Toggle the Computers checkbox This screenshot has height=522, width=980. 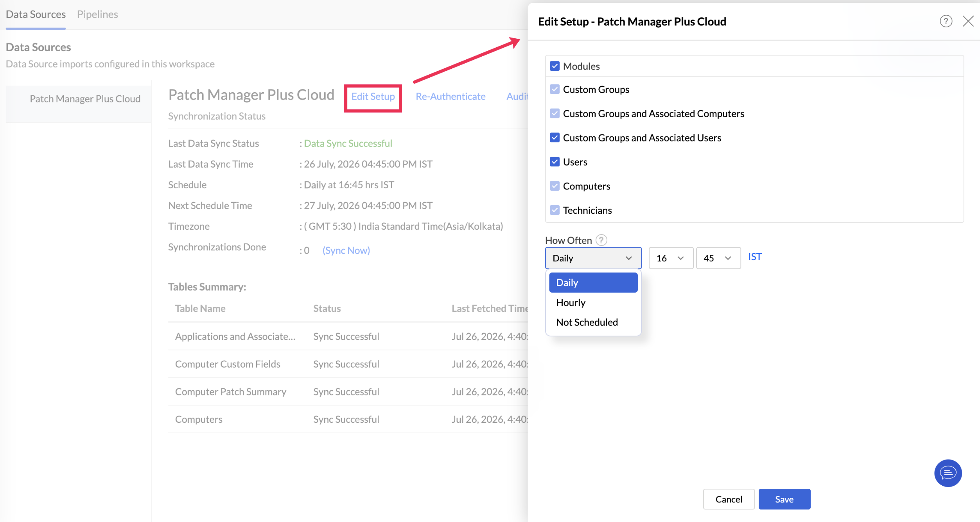click(555, 186)
